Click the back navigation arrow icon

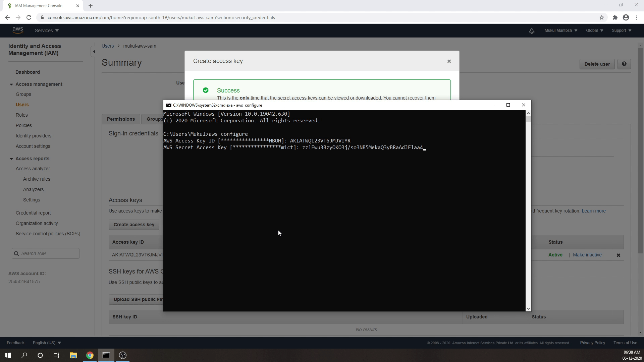click(7, 17)
